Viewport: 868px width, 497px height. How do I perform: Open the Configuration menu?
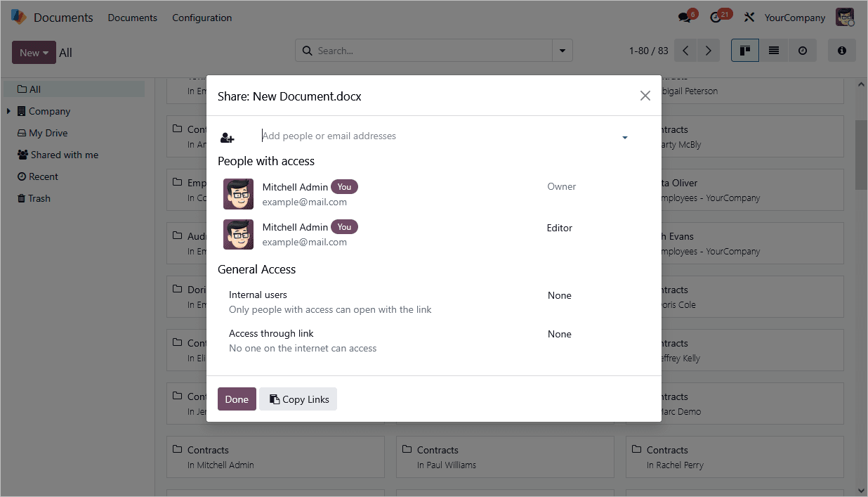pos(202,18)
